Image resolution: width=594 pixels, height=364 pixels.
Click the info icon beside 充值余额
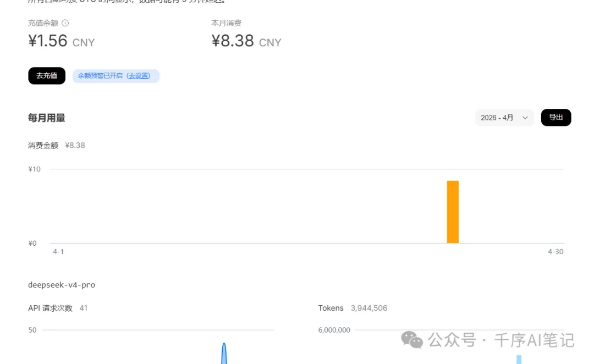(x=65, y=23)
